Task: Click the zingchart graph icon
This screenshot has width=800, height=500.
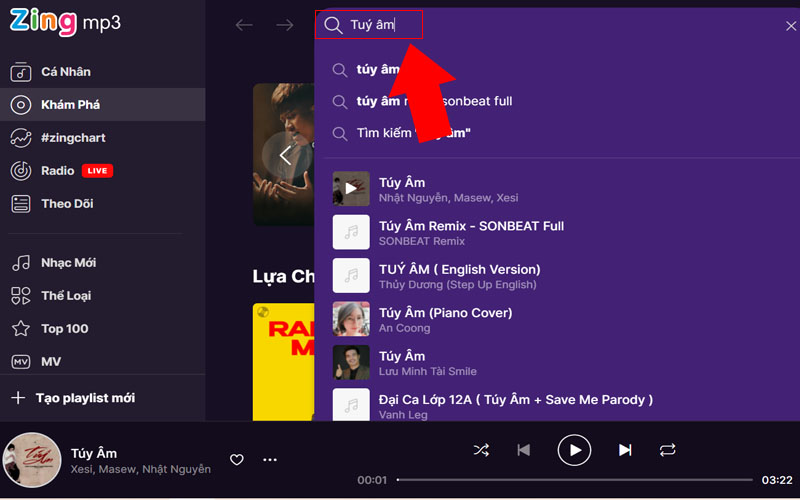Action: click(x=20, y=138)
